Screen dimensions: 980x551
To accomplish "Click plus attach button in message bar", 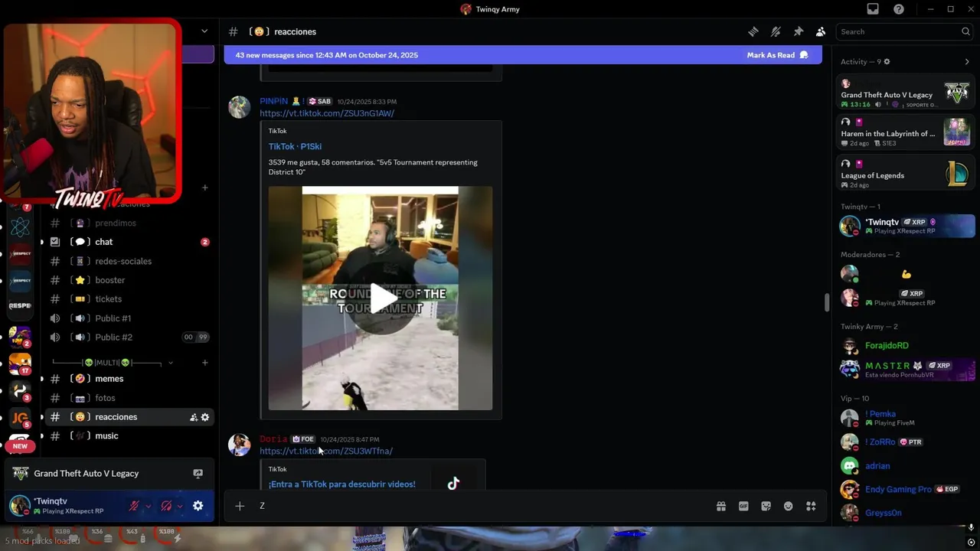I will pyautogui.click(x=240, y=506).
